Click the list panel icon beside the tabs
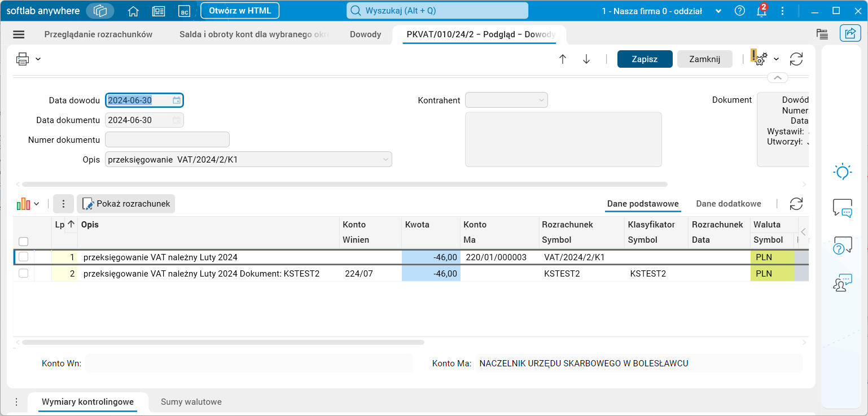 [822, 34]
